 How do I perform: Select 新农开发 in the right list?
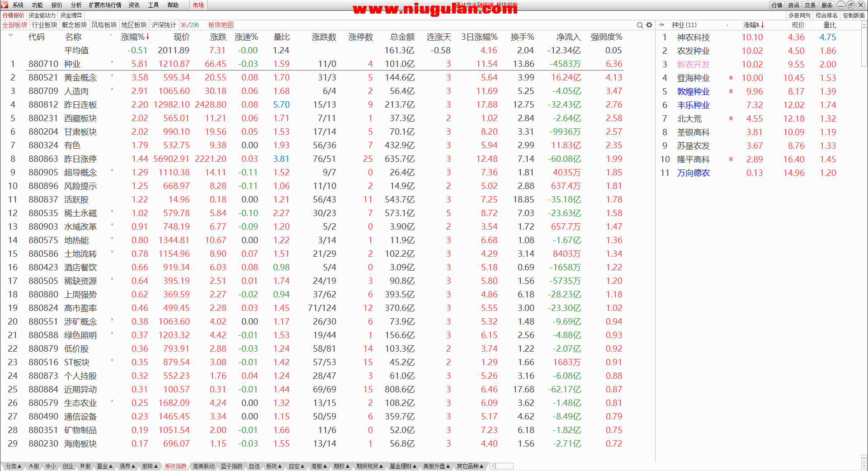tap(693, 64)
